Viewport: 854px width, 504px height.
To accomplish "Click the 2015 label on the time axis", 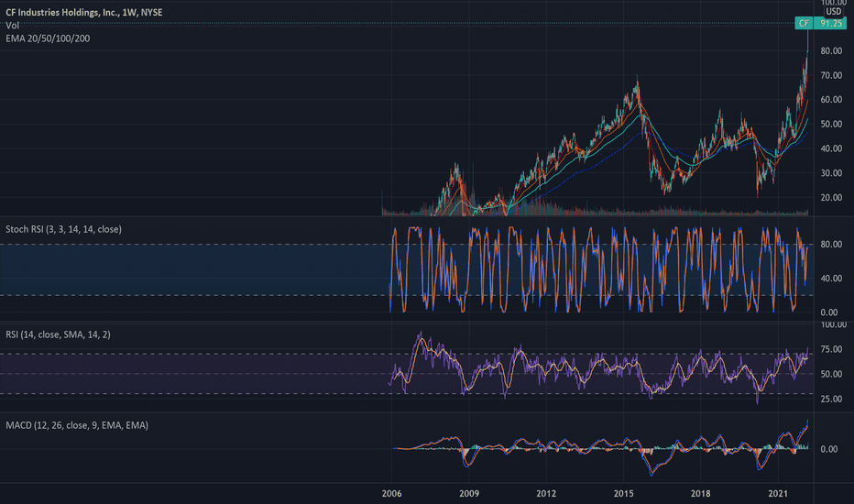I will tap(624, 494).
